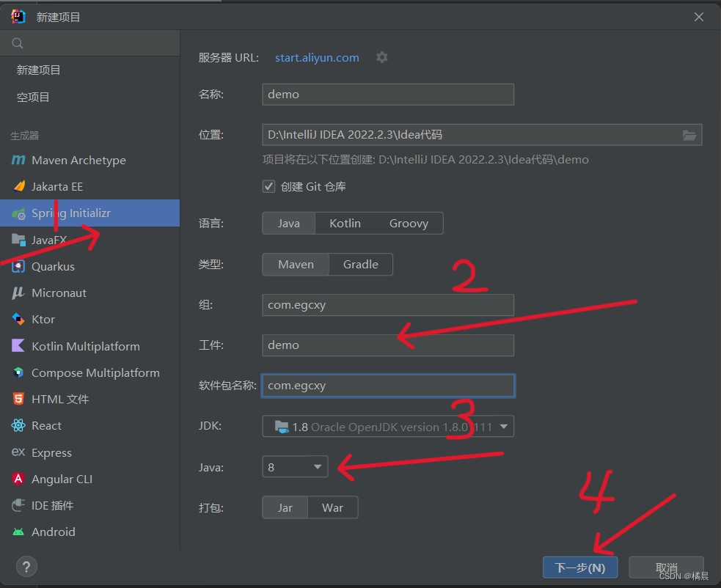Open server URL settings gear

coord(382,57)
